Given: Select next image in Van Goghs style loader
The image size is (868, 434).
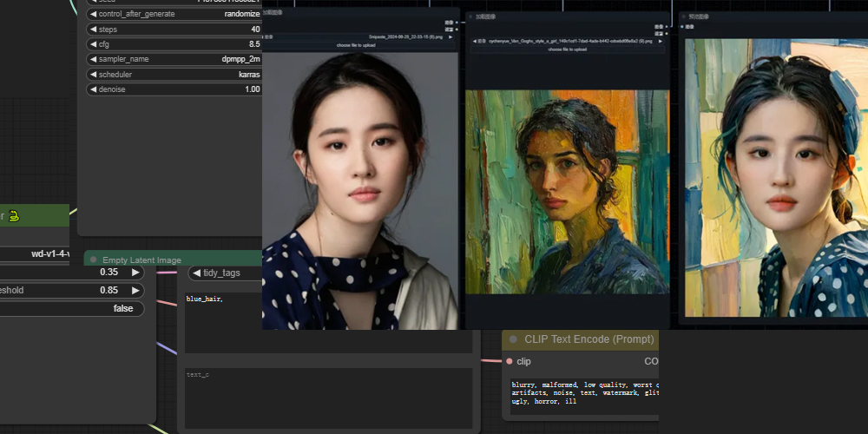Looking at the screenshot, I should pos(660,41).
